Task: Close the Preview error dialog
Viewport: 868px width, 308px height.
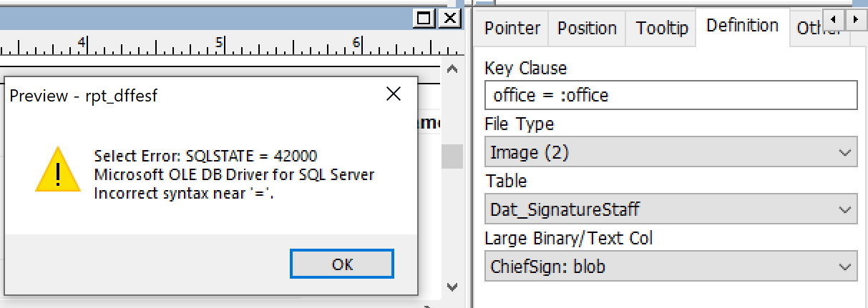Action: (x=393, y=94)
